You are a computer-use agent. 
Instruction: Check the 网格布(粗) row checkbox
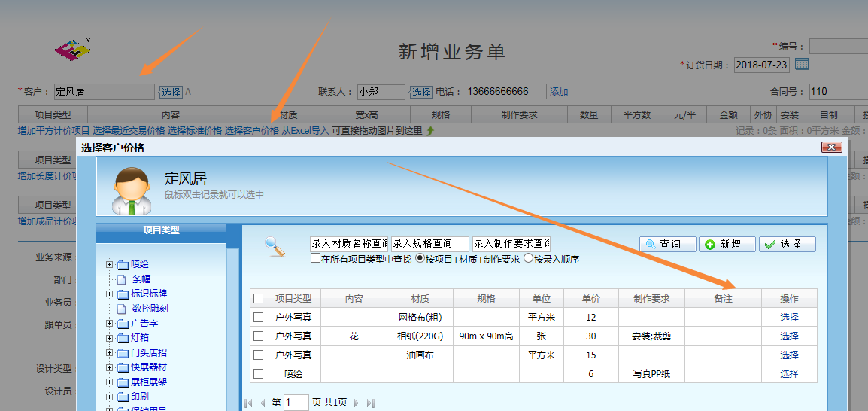tap(259, 318)
